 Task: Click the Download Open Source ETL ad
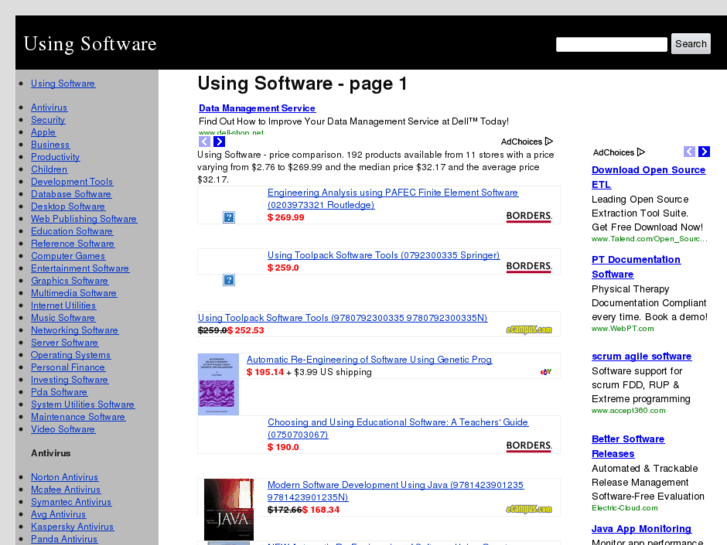tap(648, 177)
